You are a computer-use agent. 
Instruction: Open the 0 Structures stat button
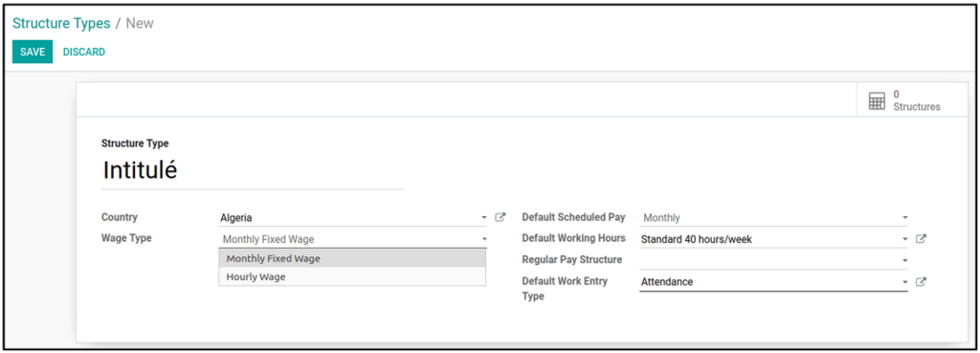[x=905, y=100]
